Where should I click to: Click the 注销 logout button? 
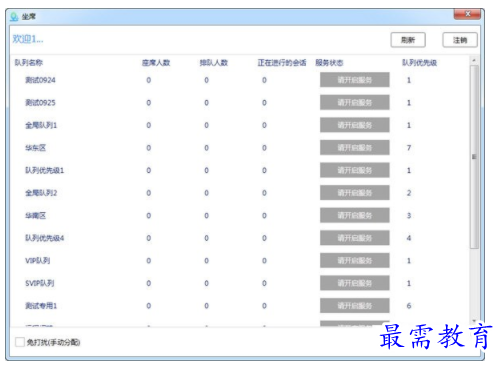(460, 40)
